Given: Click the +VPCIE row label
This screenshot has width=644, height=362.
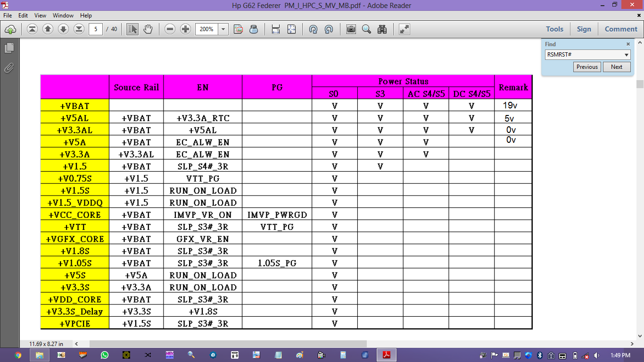Looking at the screenshot, I should pyautogui.click(x=75, y=324).
